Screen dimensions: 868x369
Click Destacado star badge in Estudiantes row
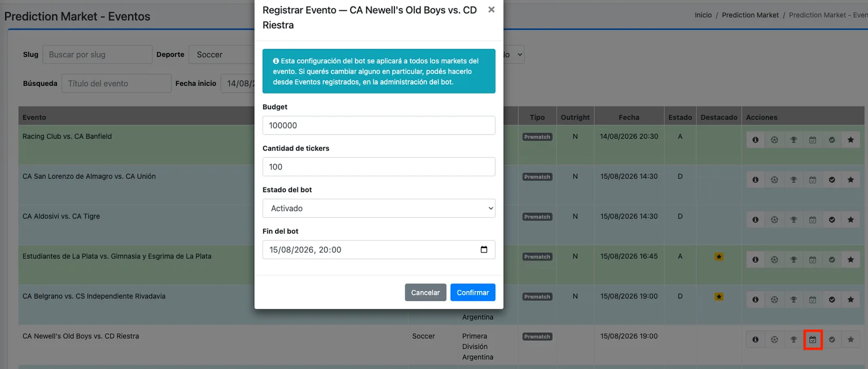click(719, 257)
